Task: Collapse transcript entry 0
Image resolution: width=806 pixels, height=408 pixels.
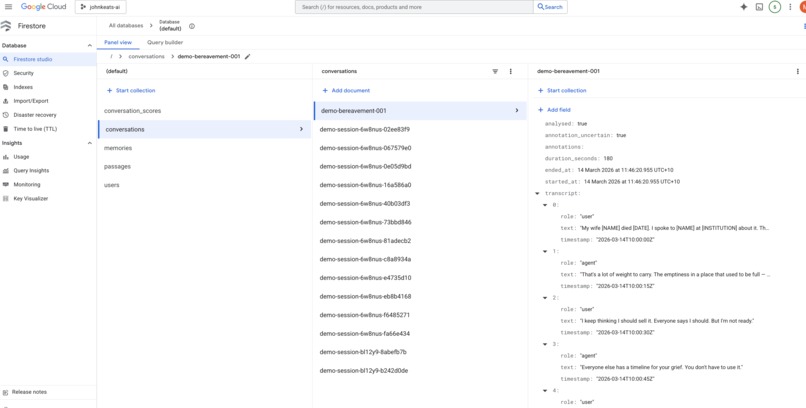Action: (x=545, y=205)
